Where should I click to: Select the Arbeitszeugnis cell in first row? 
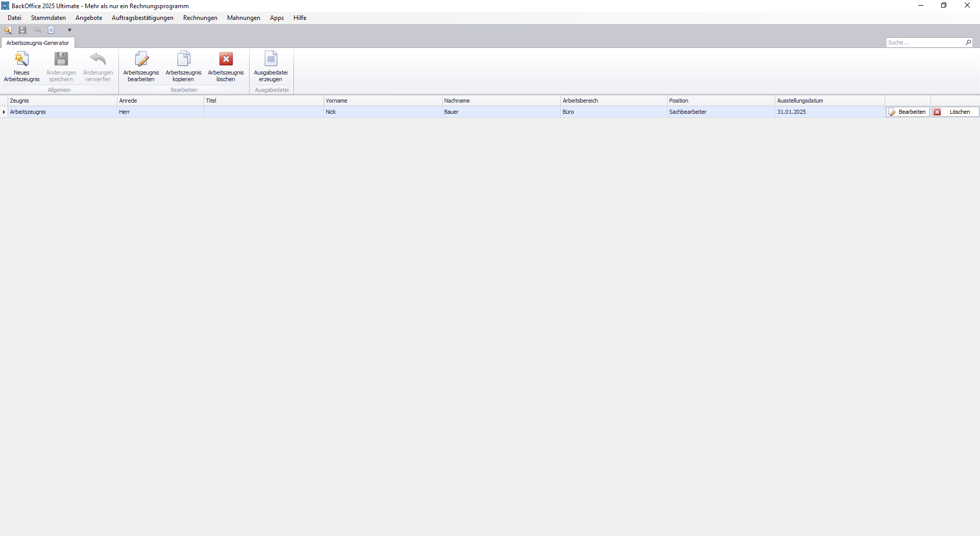coord(62,112)
